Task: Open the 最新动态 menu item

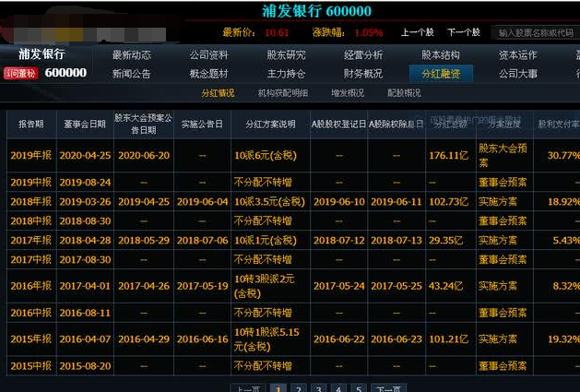Action: coord(131,55)
